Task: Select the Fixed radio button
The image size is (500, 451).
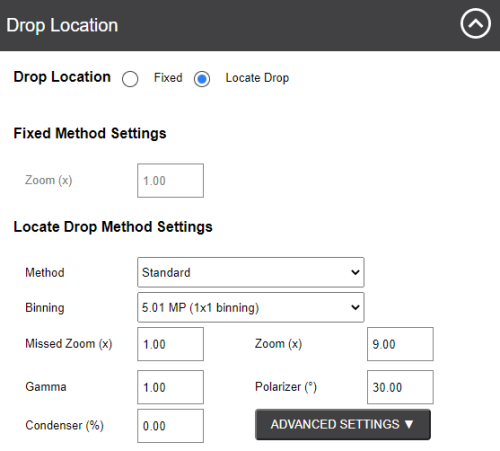Action: (130, 79)
